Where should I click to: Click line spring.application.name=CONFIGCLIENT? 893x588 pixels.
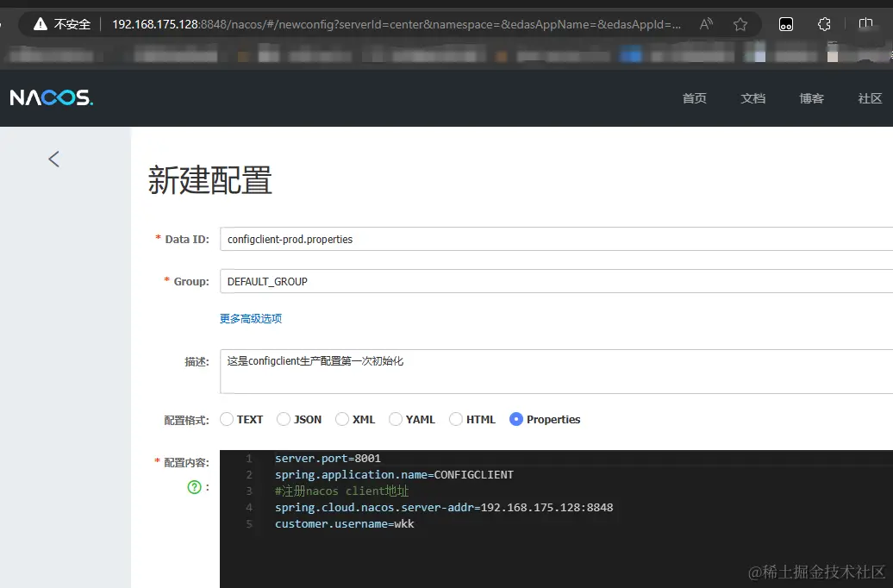(394, 474)
